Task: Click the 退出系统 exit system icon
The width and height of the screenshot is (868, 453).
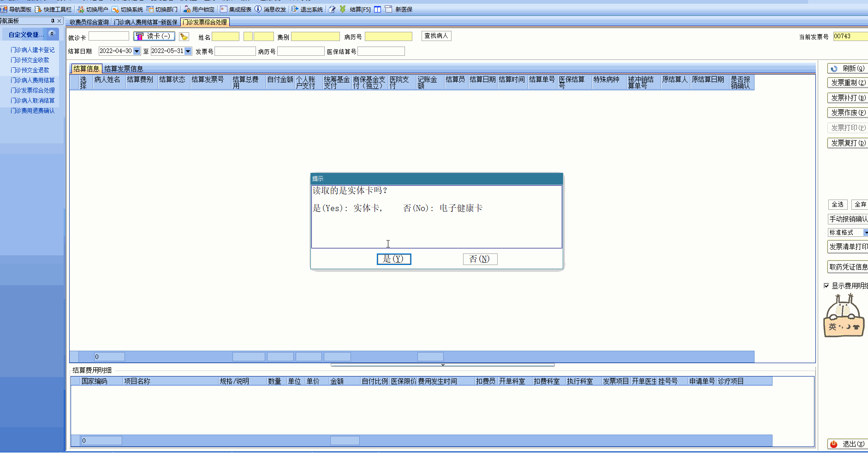Action: click(x=295, y=9)
